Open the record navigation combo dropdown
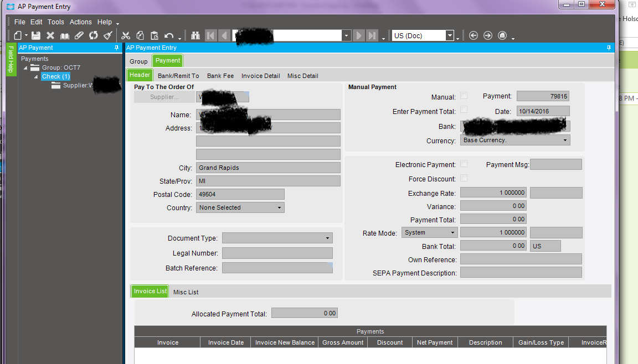Image resolution: width=638 pixels, height=364 pixels. click(x=346, y=36)
